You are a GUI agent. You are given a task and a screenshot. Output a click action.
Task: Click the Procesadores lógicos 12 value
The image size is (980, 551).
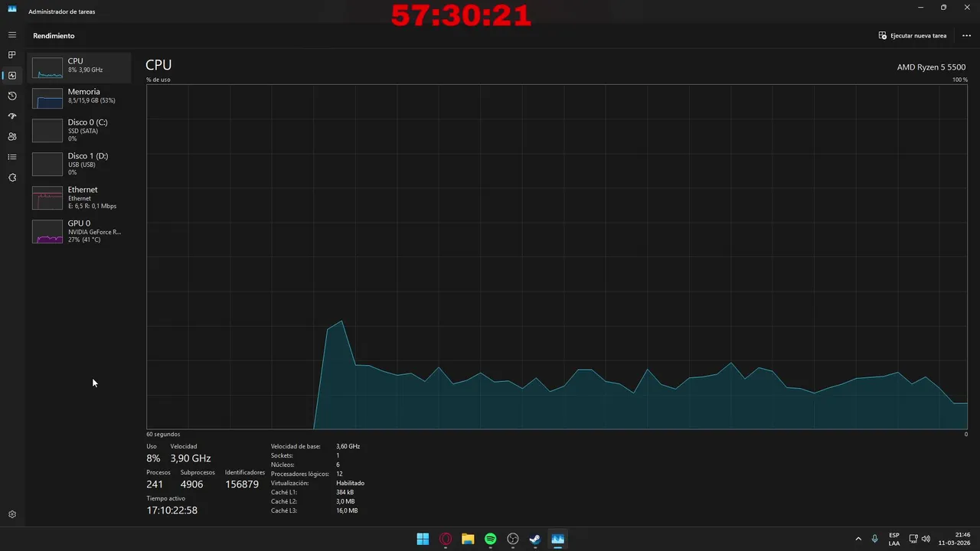coord(339,474)
